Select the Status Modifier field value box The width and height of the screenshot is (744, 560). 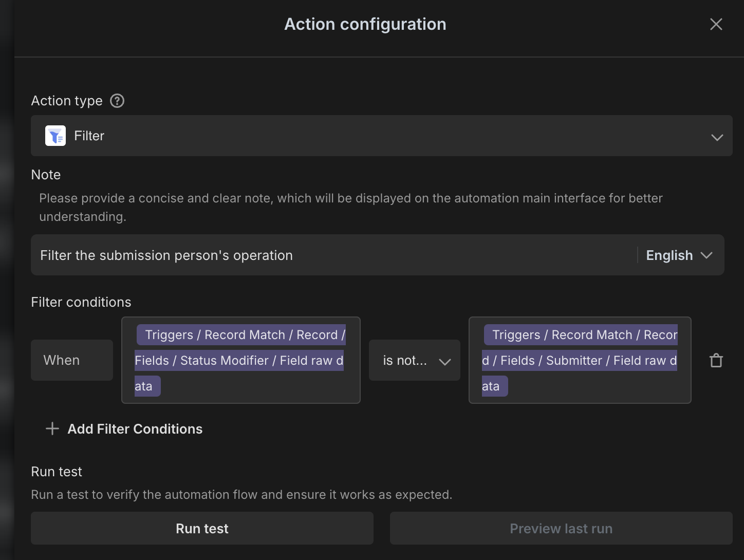pyautogui.click(x=241, y=360)
